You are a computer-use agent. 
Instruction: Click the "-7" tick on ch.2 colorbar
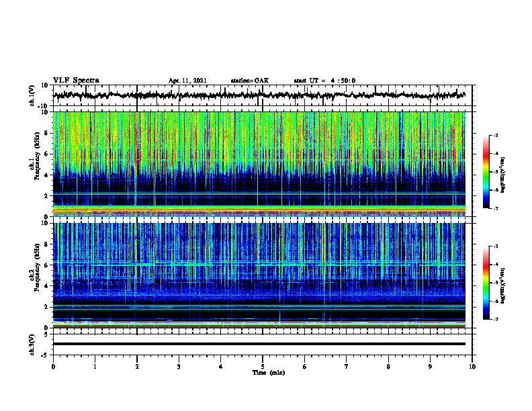coord(495,319)
